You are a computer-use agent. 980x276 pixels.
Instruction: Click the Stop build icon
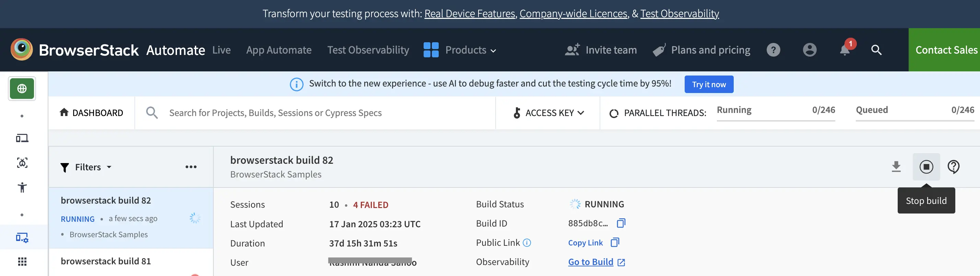[x=926, y=167]
